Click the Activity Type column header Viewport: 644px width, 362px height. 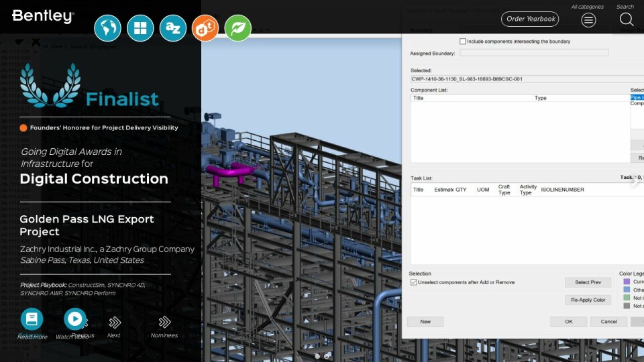tap(528, 190)
